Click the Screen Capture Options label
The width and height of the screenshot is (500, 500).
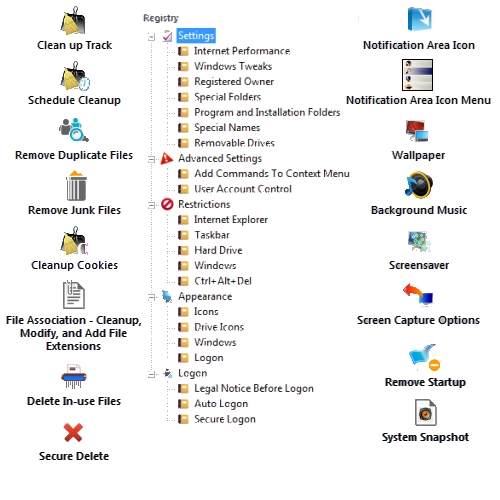point(418,320)
